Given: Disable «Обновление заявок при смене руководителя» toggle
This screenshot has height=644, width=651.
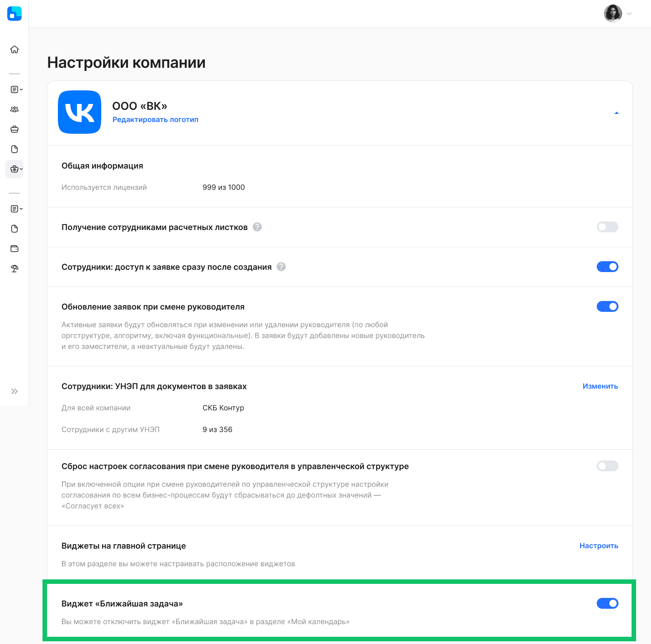Looking at the screenshot, I should (607, 306).
